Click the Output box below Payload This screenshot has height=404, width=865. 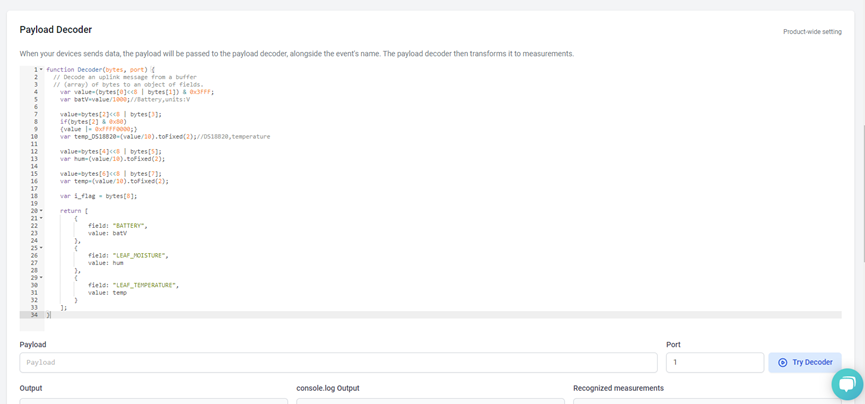153,401
